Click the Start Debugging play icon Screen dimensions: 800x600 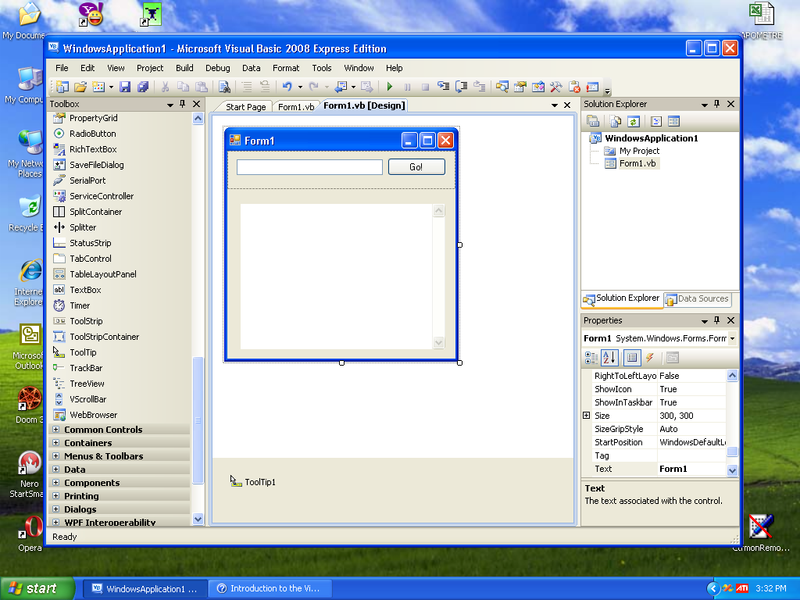click(x=390, y=87)
